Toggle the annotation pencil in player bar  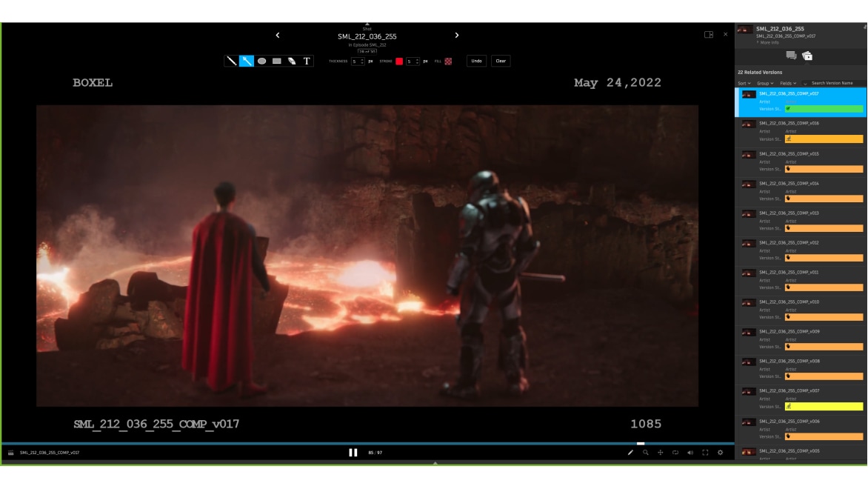tap(631, 453)
